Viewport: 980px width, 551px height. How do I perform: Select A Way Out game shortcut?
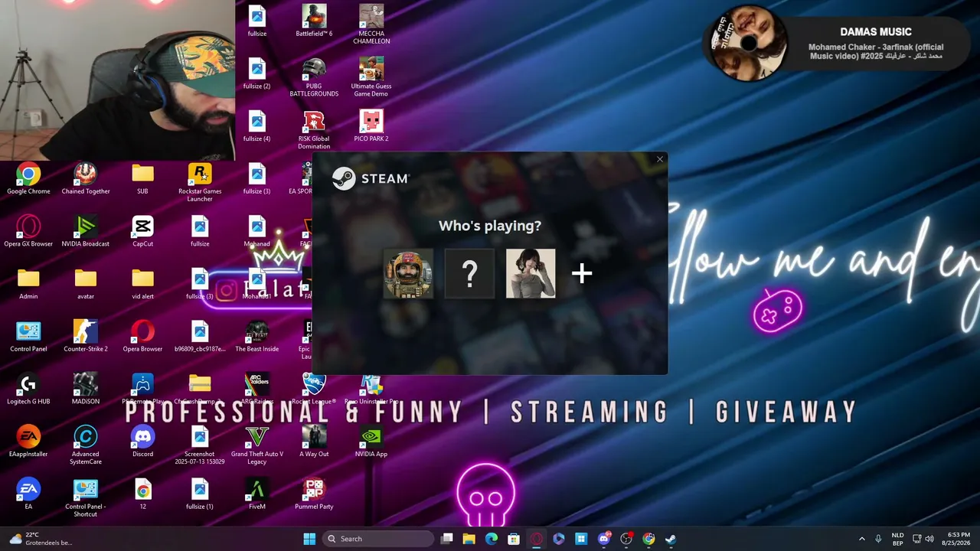coord(314,442)
